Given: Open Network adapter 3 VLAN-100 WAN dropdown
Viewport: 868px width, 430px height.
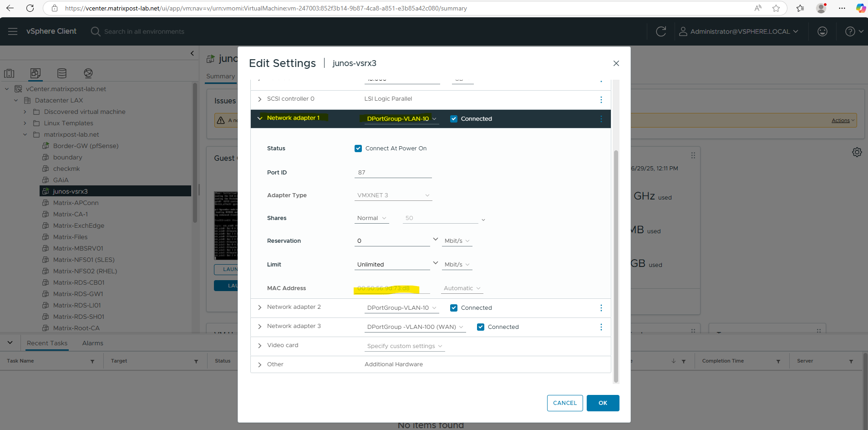Looking at the screenshot, I should [x=415, y=327].
